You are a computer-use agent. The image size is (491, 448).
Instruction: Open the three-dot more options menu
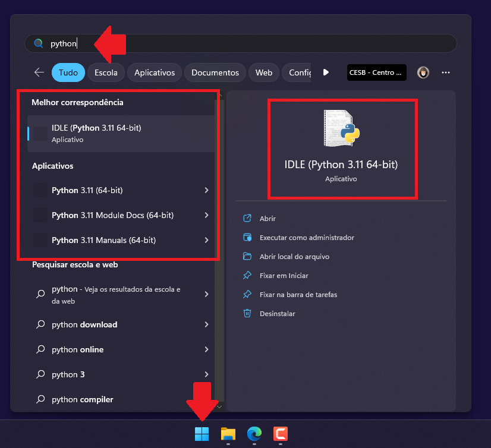(x=446, y=72)
